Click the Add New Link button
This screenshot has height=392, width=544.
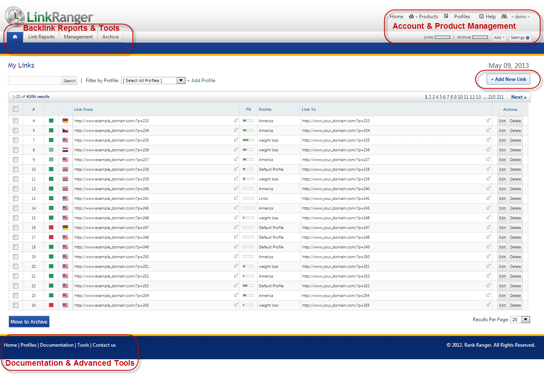[508, 79]
